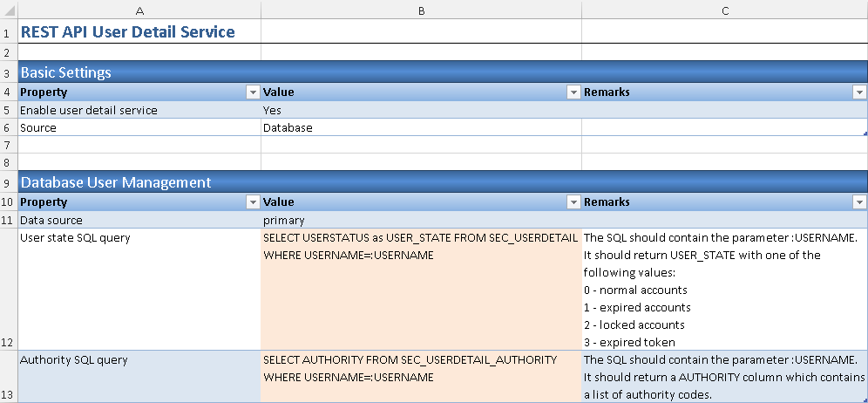Expand Value filter in Database User Management
Screen dimensions: 868x403
click(573, 202)
